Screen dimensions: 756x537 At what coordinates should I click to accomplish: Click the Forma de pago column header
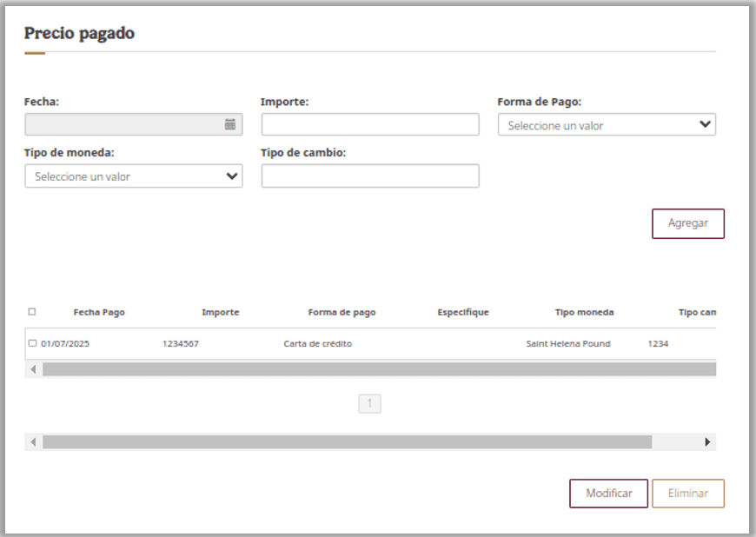point(342,312)
